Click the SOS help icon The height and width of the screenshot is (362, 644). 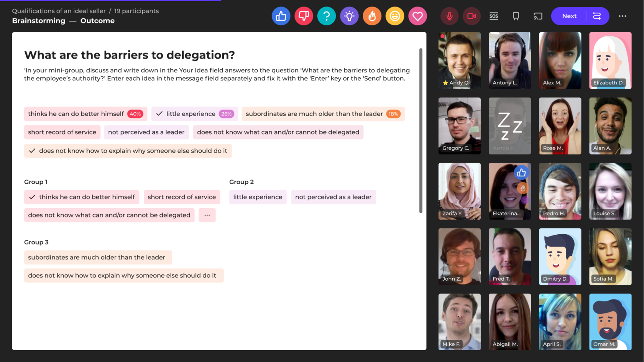pos(494,16)
